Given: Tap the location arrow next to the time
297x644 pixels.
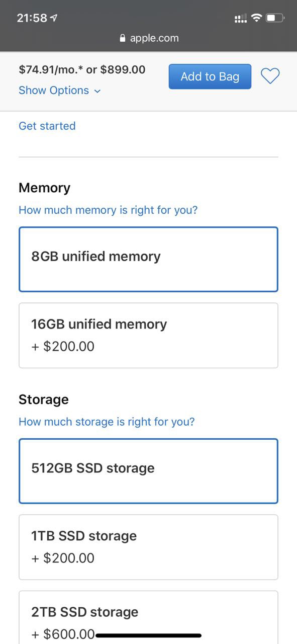Looking at the screenshot, I should coord(54,18).
